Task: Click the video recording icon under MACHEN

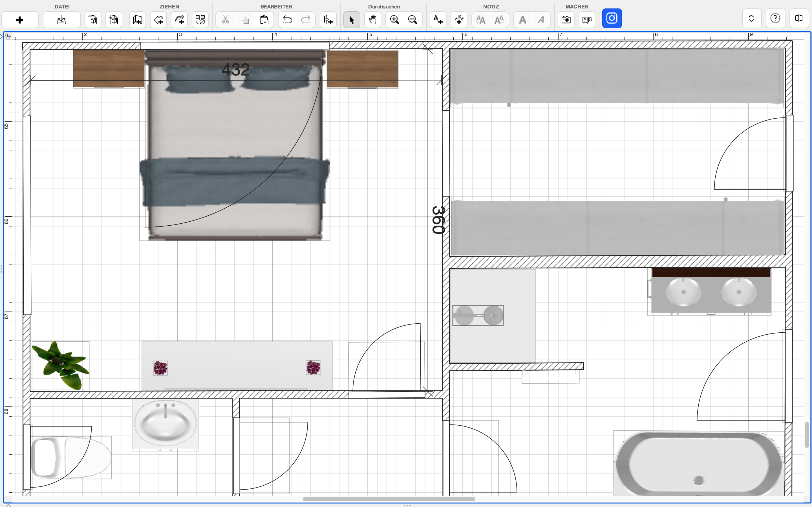Action: [587, 20]
